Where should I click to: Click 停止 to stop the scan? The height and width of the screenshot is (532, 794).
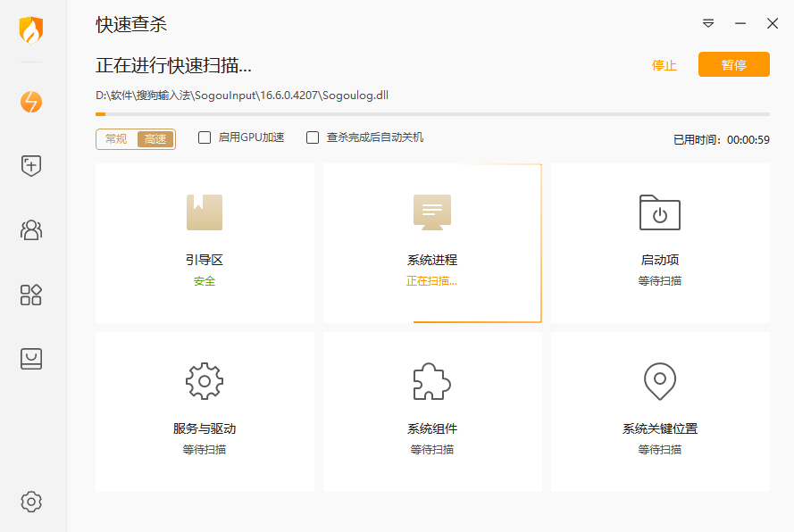664,65
